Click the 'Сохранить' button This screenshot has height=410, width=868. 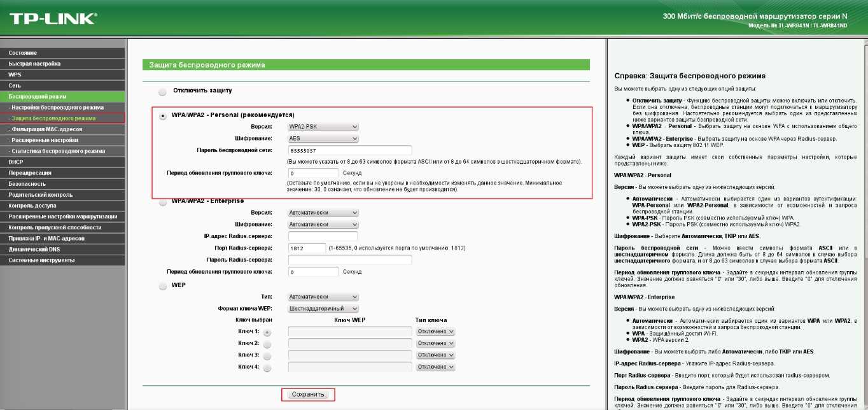[x=308, y=395]
